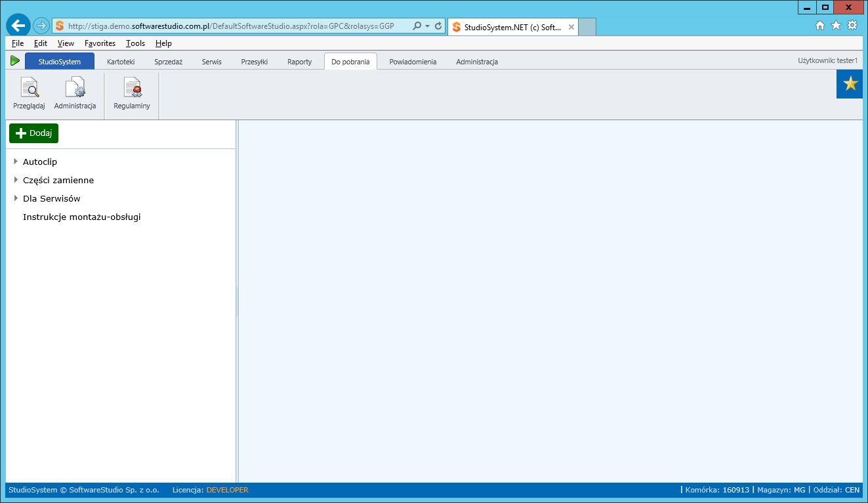
Task: Expand the Części zamienne tree node
Action: (16, 179)
